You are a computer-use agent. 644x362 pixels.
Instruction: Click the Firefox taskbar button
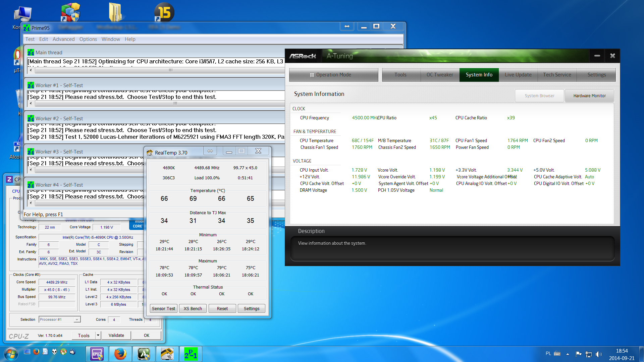pyautogui.click(x=120, y=354)
